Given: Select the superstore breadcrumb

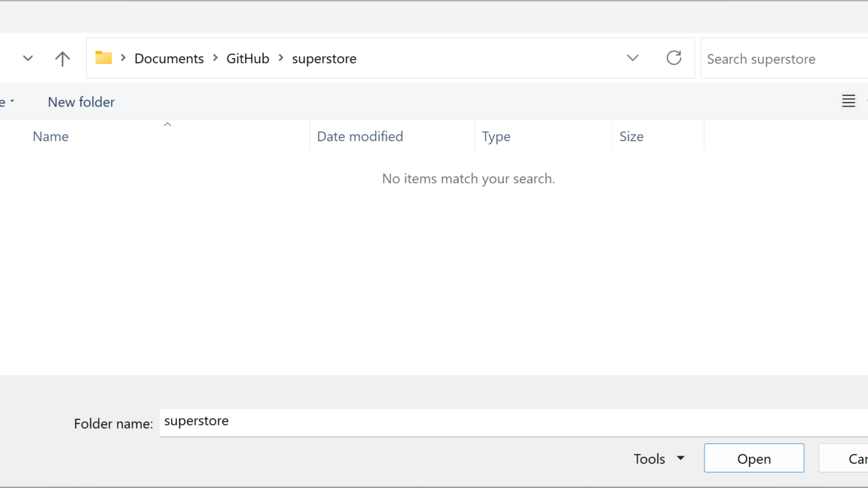Looking at the screenshot, I should click(324, 58).
